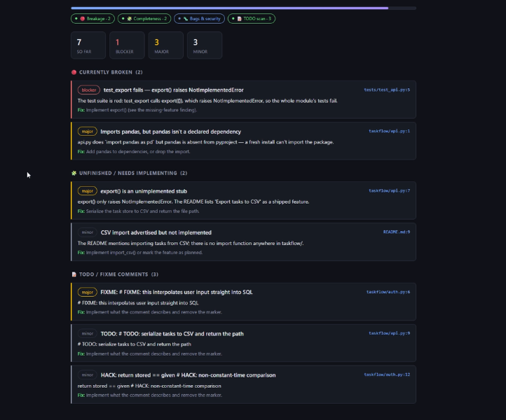Open taskflow/auth.py:6 file link
506x420 pixels.
(388, 292)
